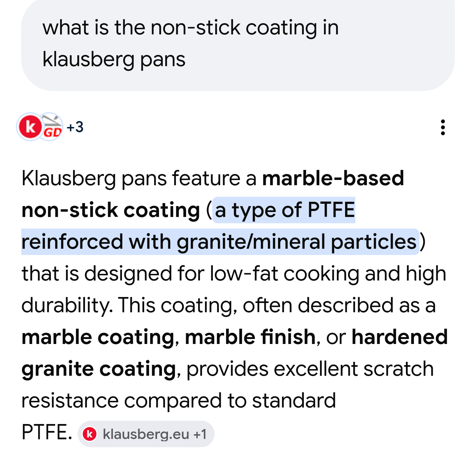Screen dimensions: 476x469
Task: Show the +3 additional sources
Action: (75, 127)
